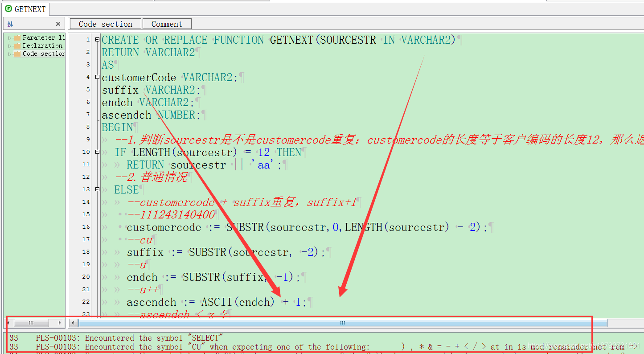Click the outline scrollbar right arrow
The image size is (644, 354).
click(x=60, y=323)
